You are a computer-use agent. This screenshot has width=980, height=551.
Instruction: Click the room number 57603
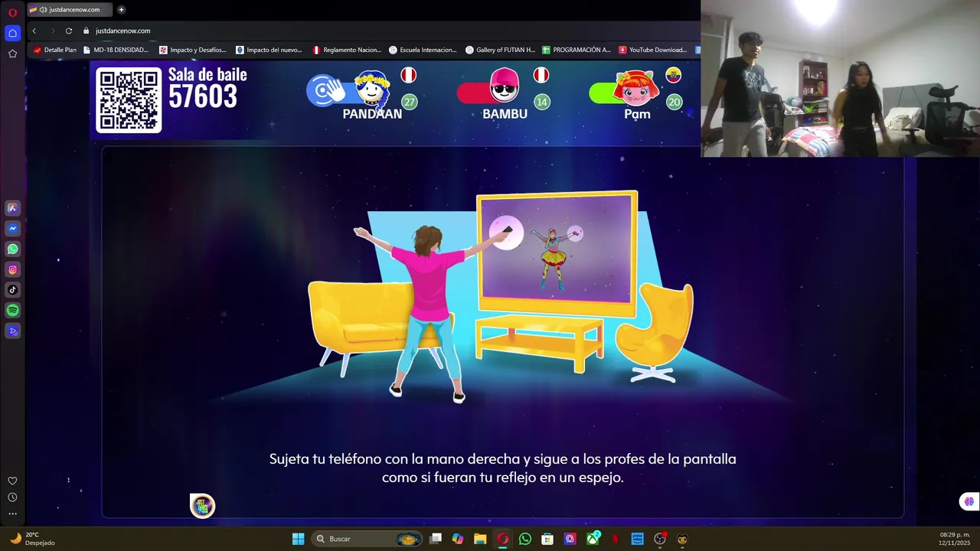coord(203,97)
